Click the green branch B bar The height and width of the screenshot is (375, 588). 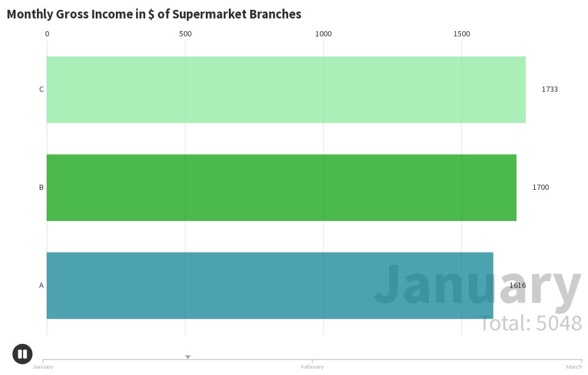coord(282,187)
